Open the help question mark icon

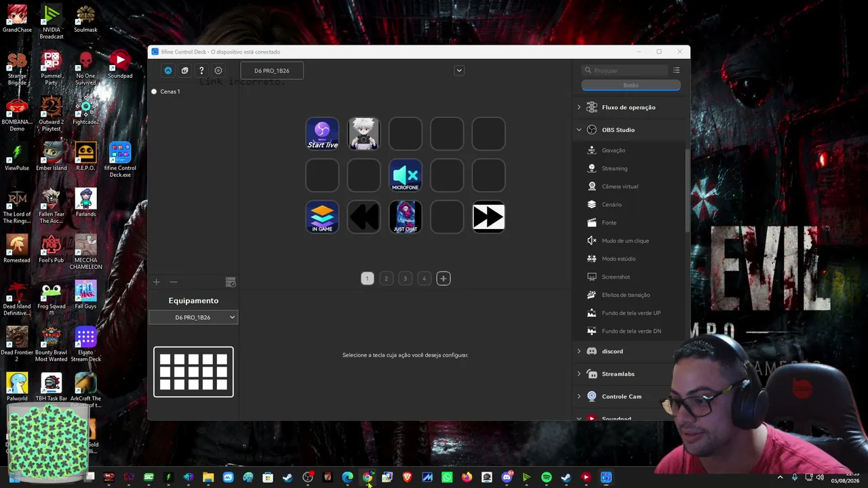[x=201, y=70]
